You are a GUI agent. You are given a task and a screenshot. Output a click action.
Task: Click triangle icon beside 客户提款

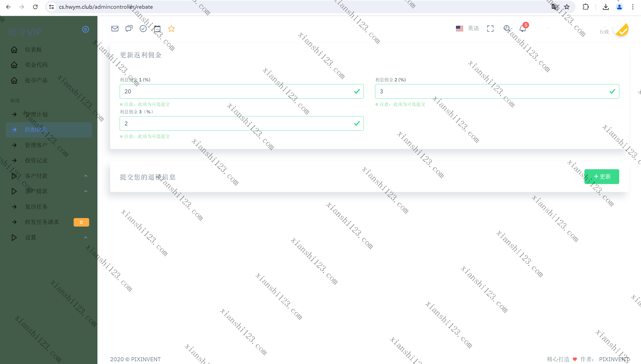tap(14, 191)
